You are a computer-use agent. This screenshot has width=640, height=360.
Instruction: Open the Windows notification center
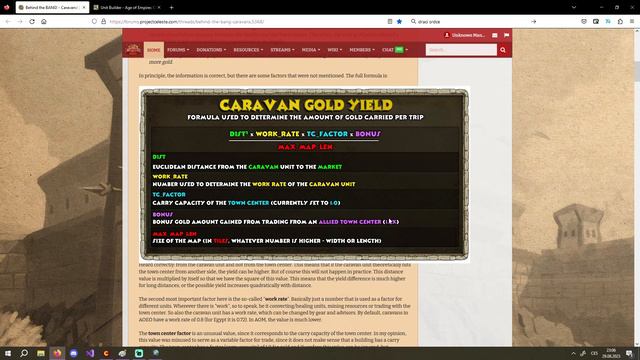click(629, 353)
